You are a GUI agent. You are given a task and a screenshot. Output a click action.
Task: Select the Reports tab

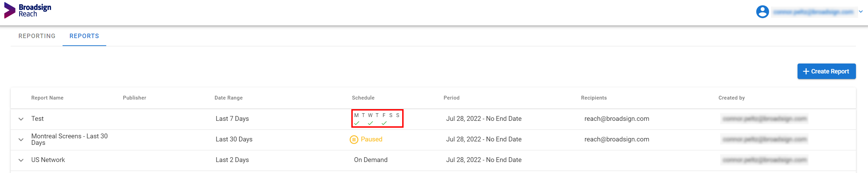coord(84,36)
